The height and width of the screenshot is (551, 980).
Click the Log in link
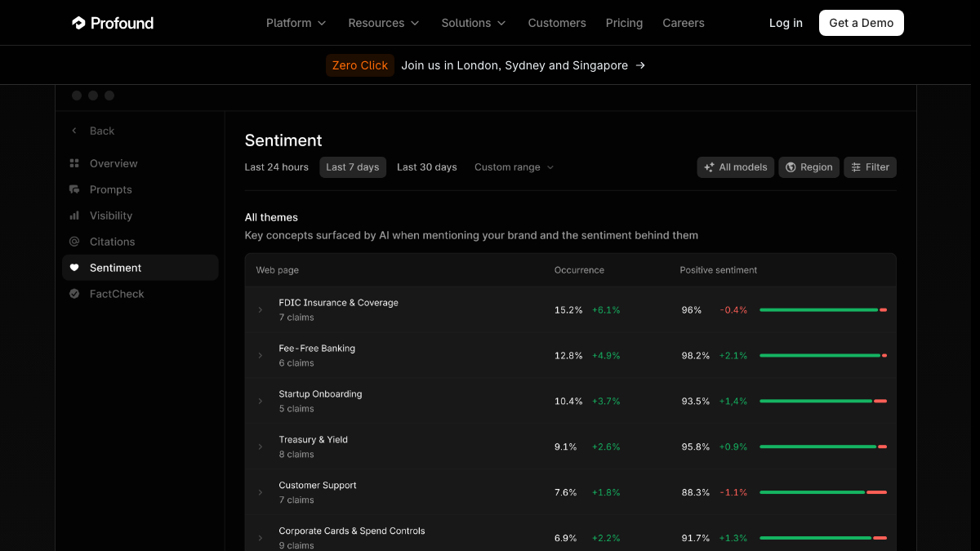[786, 23]
